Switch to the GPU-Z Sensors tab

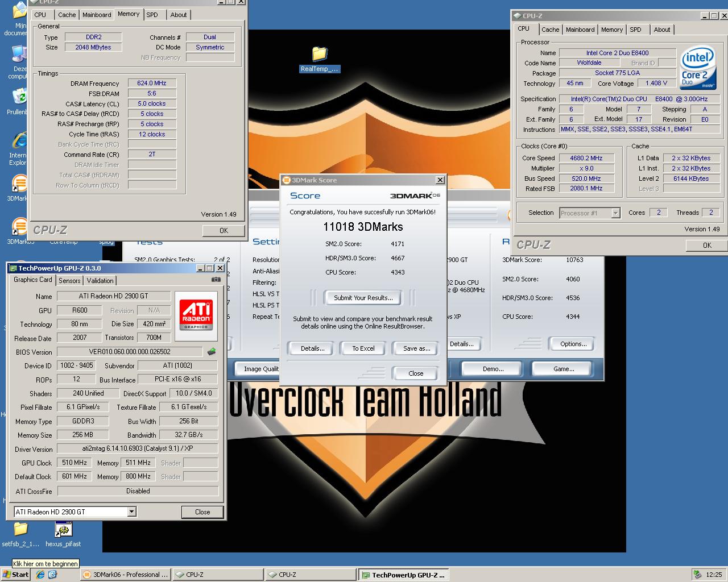coord(69,281)
